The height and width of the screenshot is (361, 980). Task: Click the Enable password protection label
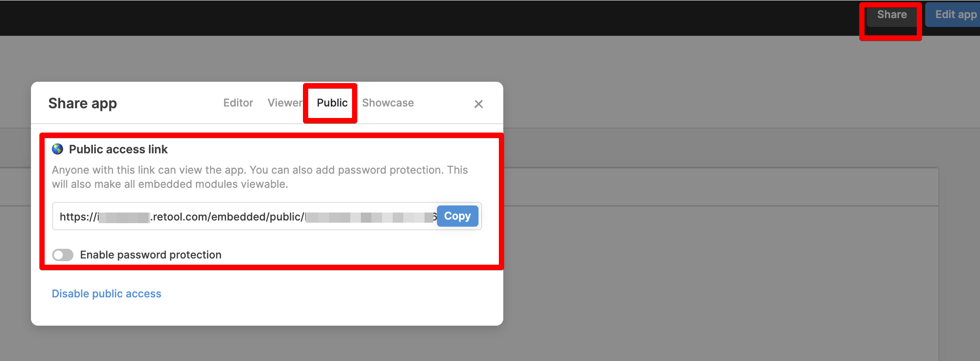[151, 255]
